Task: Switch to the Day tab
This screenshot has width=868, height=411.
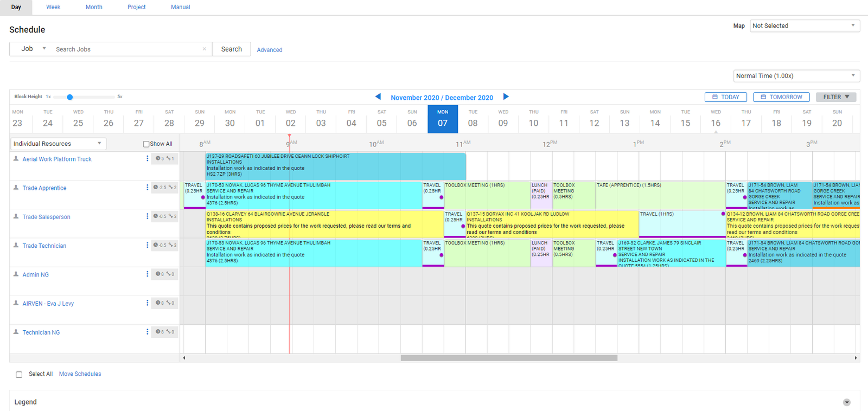Action: [16, 7]
